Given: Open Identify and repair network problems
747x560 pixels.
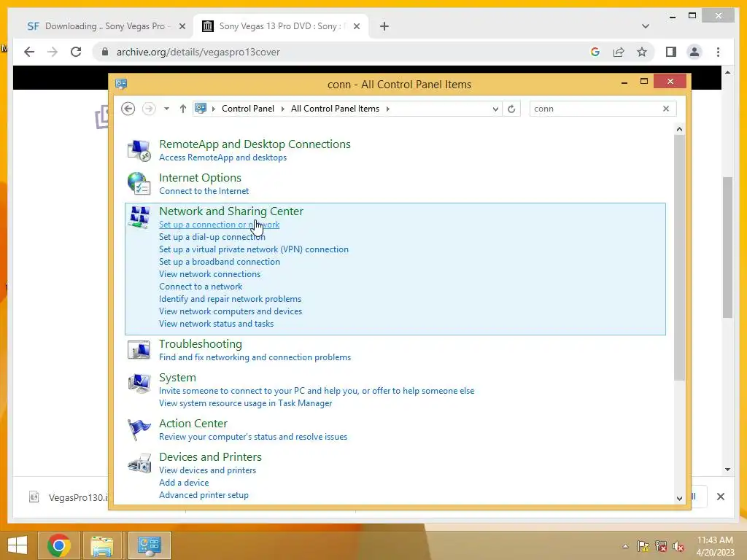Looking at the screenshot, I should (230, 298).
